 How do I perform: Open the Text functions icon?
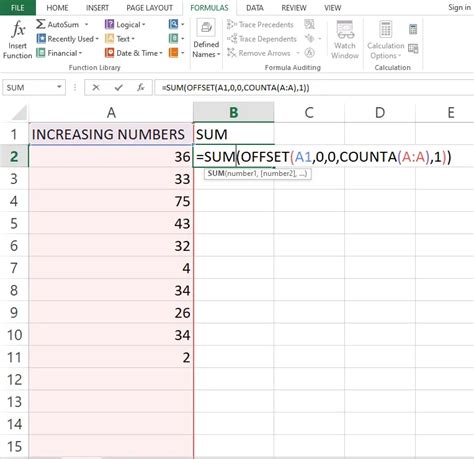pyautogui.click(x=109, y=39)
